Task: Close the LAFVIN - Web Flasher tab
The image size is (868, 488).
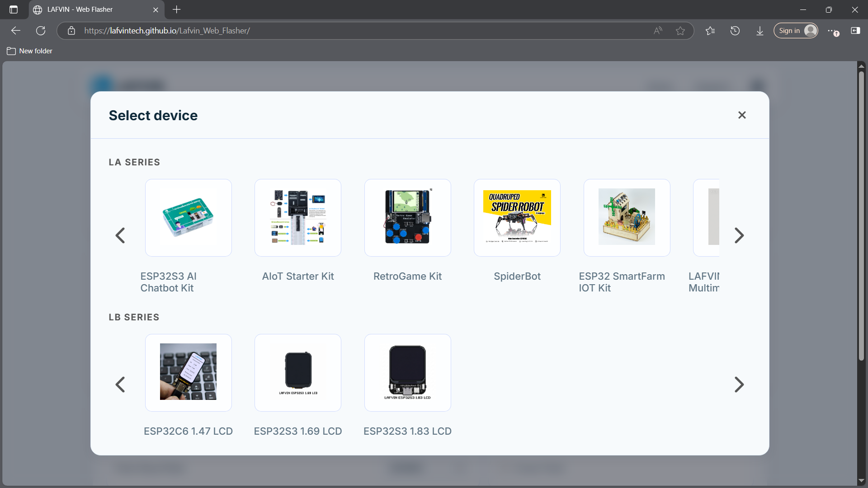Action: [156, 9]
